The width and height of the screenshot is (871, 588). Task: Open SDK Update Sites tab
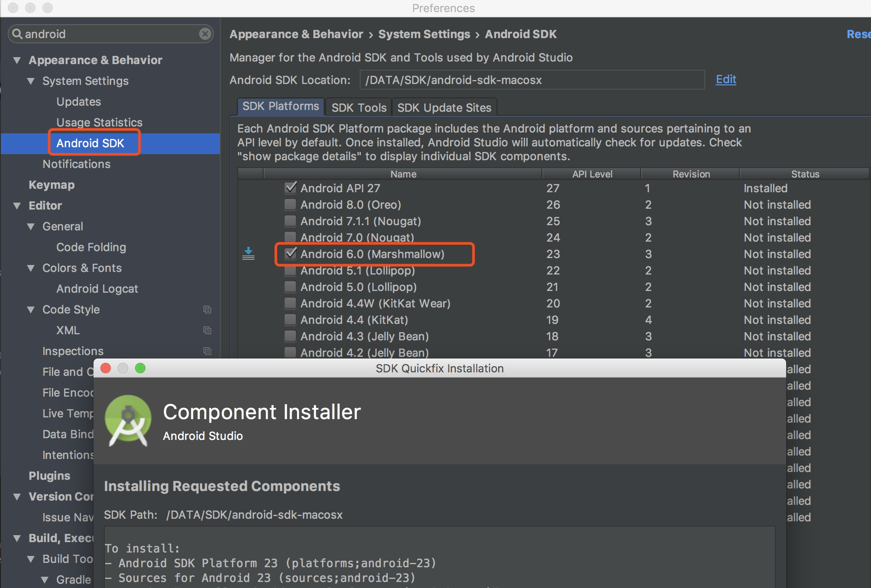[x=444, y=107]
